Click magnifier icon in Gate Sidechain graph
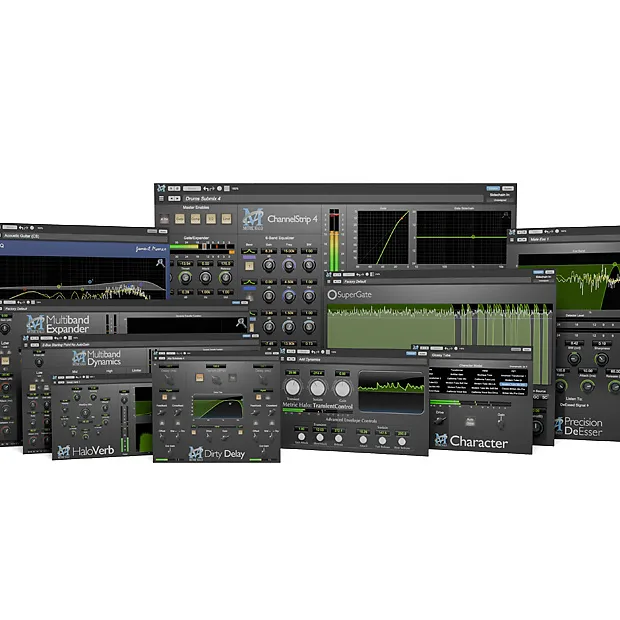 pyautogui.click(x=505, y=215)
